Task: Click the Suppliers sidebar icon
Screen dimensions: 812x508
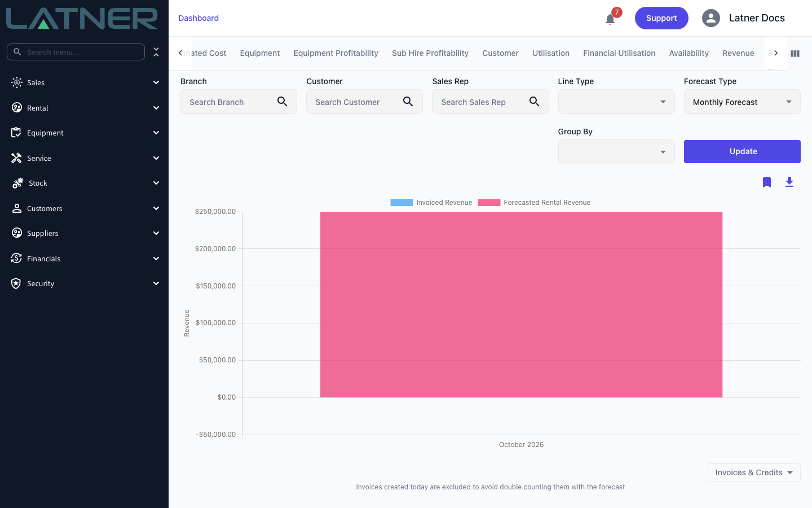Action: 17,233
